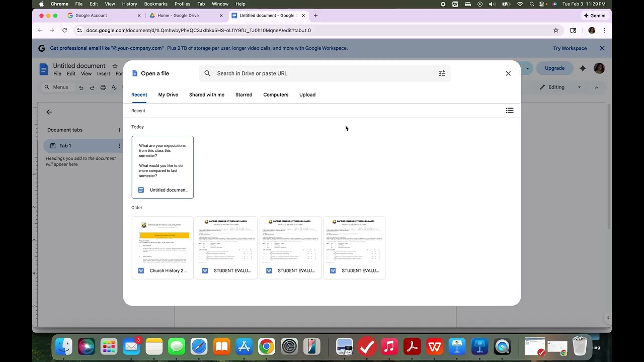
Task: Click the Menus search box in toolbar
Action: click(x=57, y=87)
